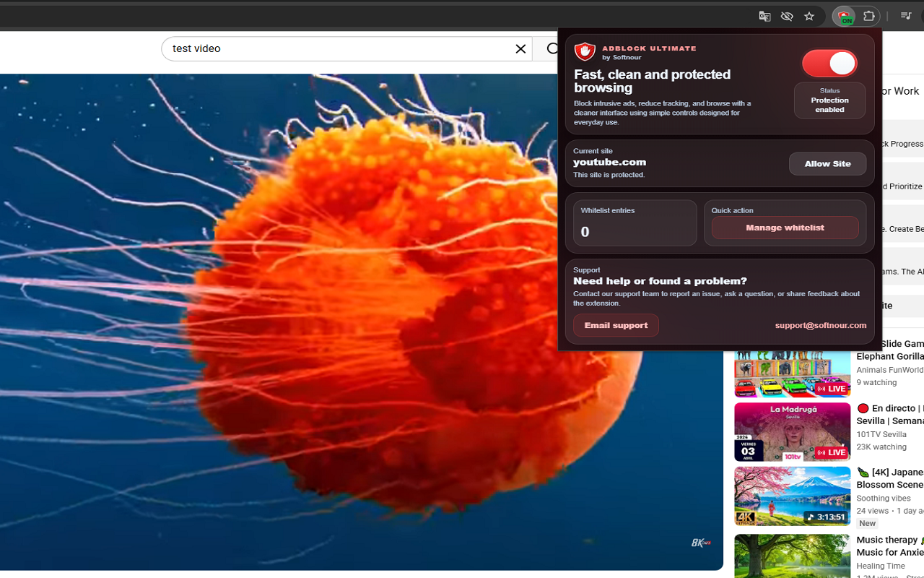Viewport: 924px width, 578px height.
Task: Click the Music therapy video title
Action: pyautogui.click(x=890, y=546)
